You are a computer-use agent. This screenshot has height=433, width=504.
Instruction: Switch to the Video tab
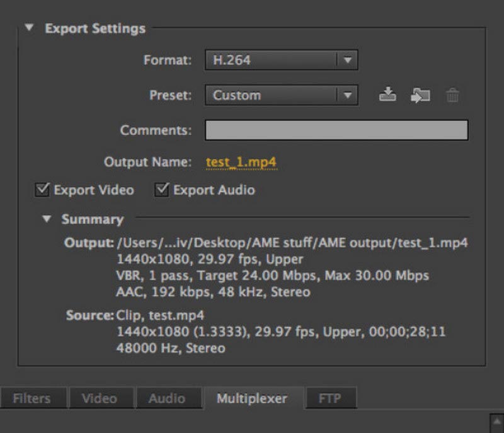101,398
